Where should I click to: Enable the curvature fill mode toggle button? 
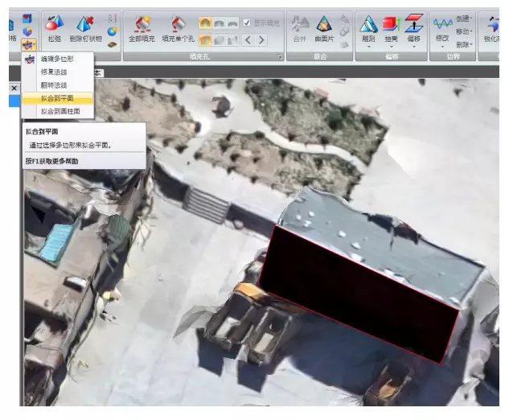(x=206, y=23)
